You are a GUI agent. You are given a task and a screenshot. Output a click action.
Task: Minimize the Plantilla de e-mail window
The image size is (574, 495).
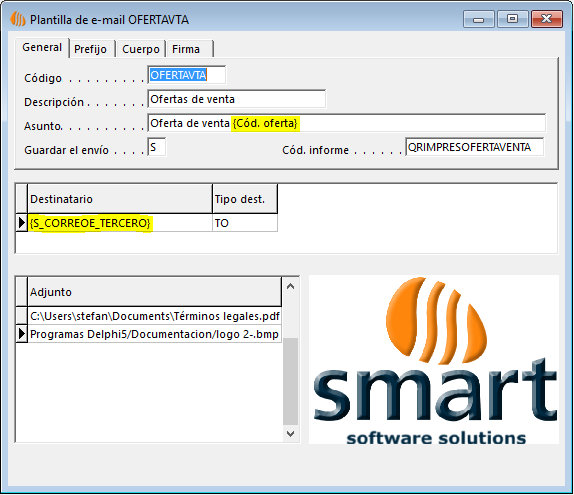[478, 19]
